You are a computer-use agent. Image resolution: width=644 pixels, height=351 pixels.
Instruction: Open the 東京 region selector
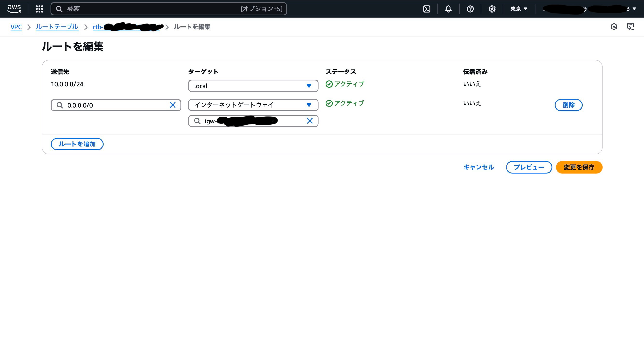point(519,9)
